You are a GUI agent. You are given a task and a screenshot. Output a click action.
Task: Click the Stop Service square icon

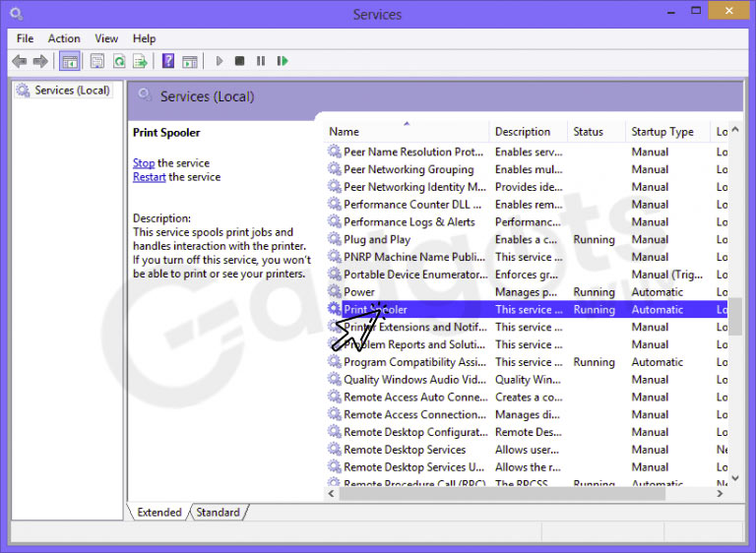pos(239,61)
